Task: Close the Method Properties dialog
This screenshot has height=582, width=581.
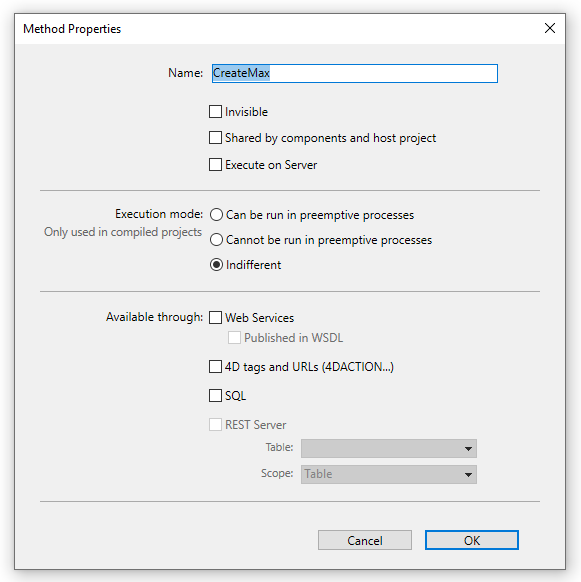Action: point(549,28)
